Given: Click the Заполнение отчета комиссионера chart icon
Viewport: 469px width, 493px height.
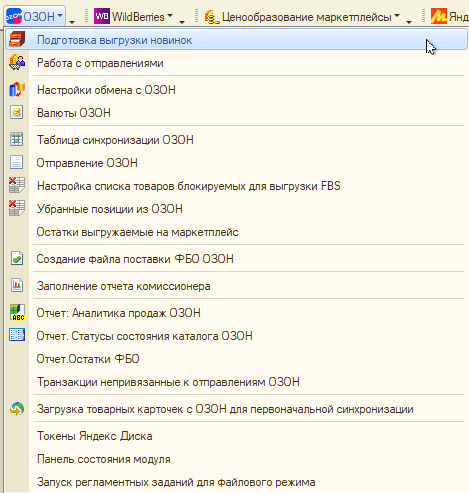Looking at the screenshot, I should 17,285.
